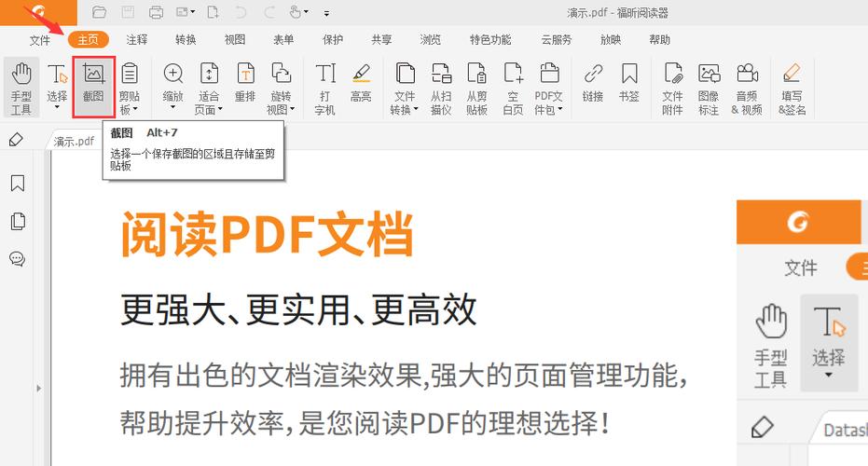Switch to the 保护 (Protect) ribbon tab
868x466 pixels.
pos(333,40)
